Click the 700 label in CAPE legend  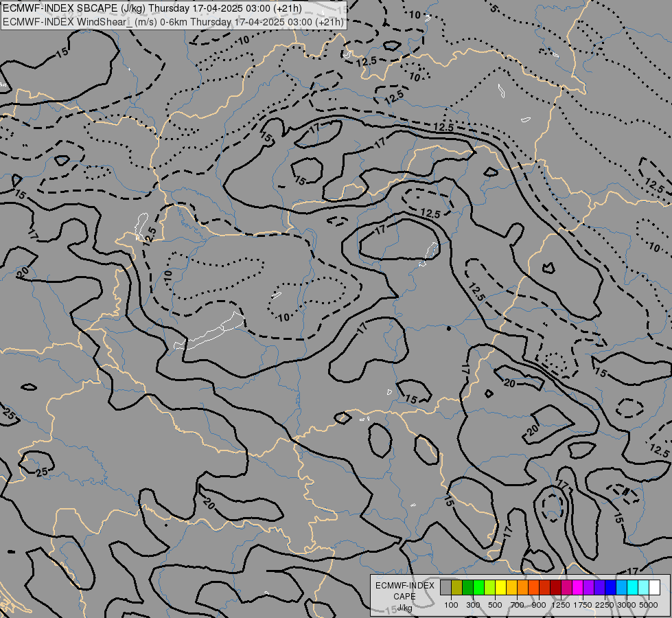coord(518,605)
